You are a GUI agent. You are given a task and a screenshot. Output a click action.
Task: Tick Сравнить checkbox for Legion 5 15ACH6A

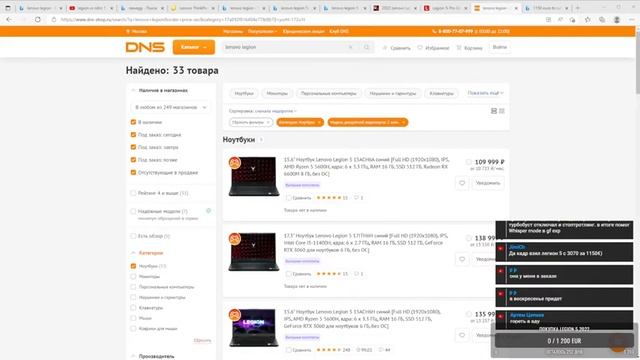coord(288,198)
